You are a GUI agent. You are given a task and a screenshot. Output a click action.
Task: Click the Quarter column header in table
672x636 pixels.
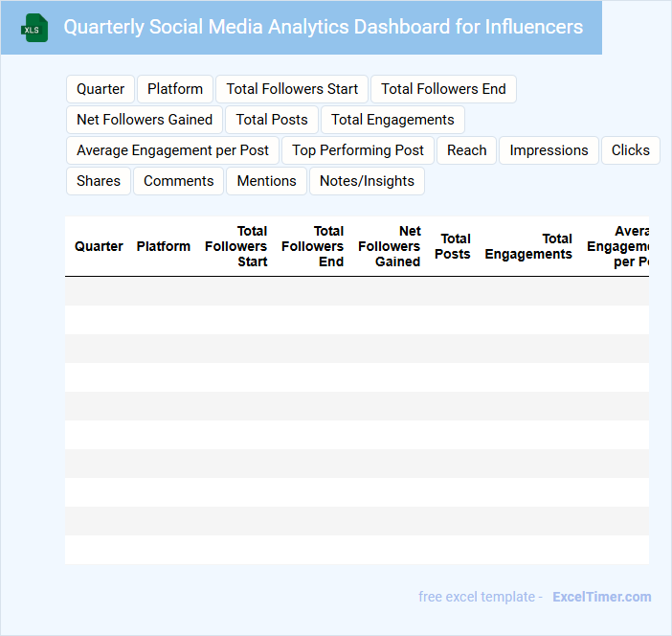99,246
